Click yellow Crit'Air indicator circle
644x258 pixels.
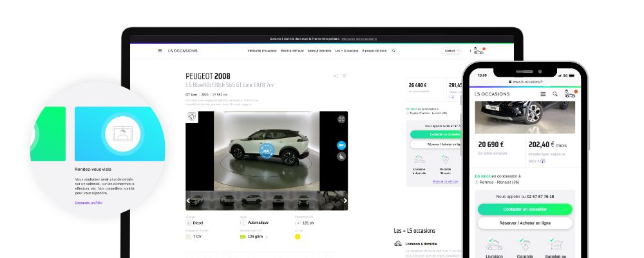(x=298, y=237)
